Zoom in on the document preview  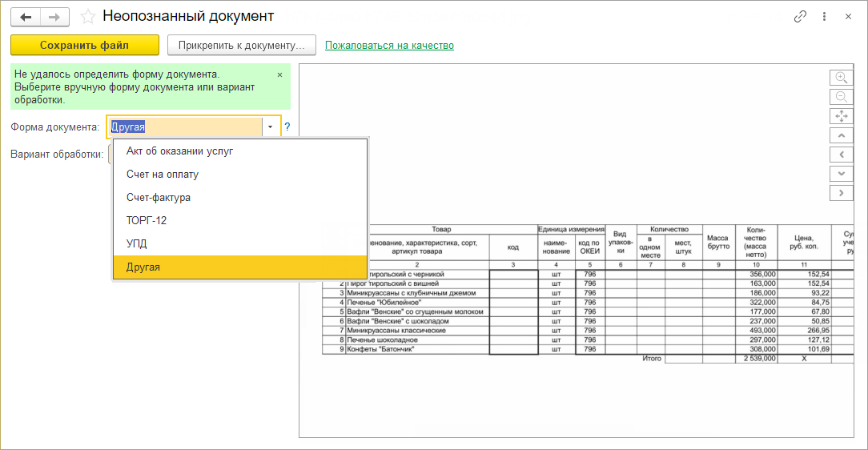841,78
